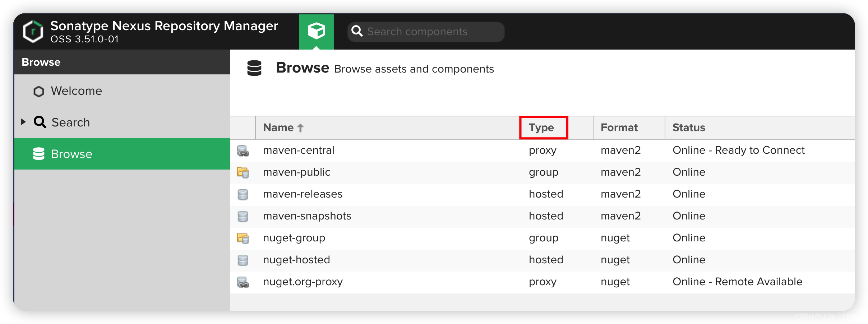Click the Name sort arrow indicator
868x324 pixels.
coord(301,128)
